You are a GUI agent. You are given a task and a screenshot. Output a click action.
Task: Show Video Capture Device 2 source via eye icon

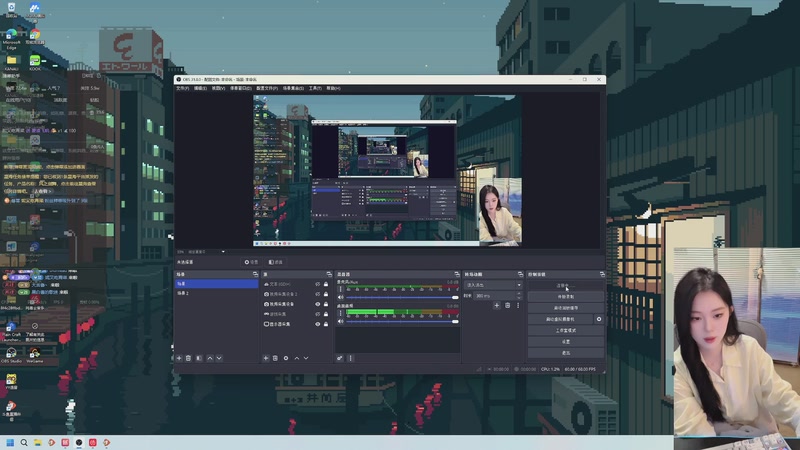[317, 294]
